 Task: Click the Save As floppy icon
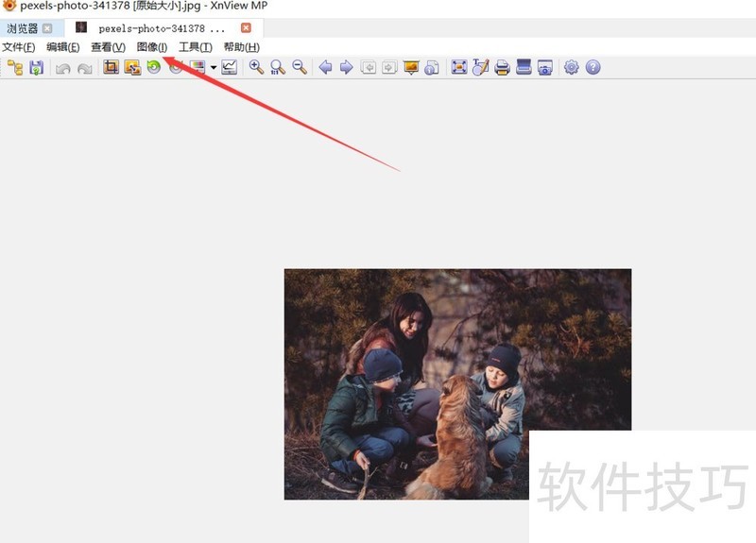coord(37,67)
